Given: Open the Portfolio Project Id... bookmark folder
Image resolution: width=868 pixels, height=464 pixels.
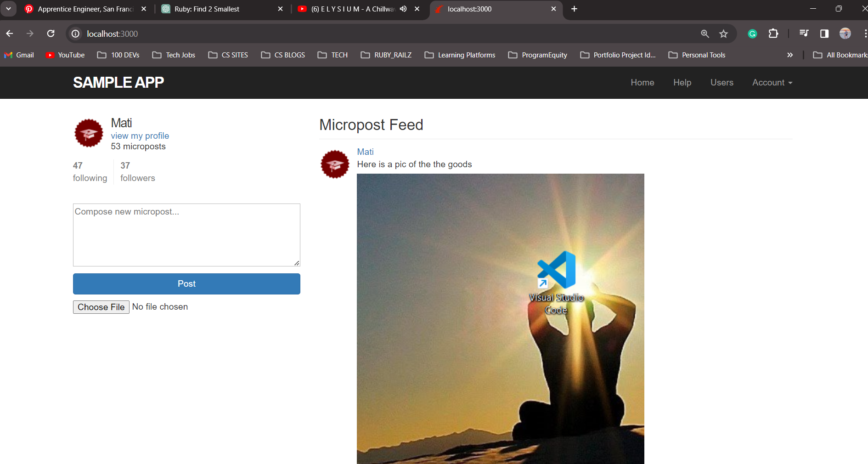Looking at the screenshot, I should [x=618, y=55].
